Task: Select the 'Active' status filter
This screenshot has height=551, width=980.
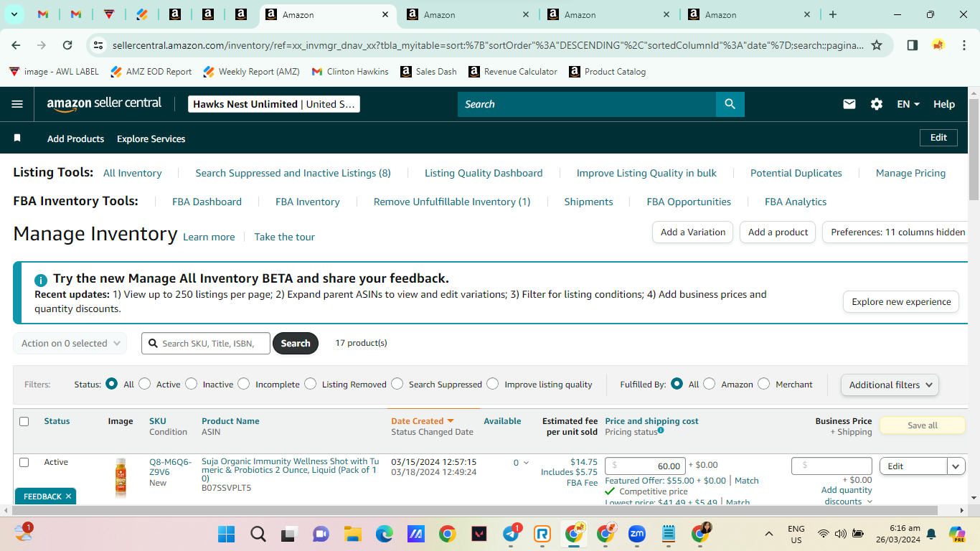Action: (x=145, y=384)
